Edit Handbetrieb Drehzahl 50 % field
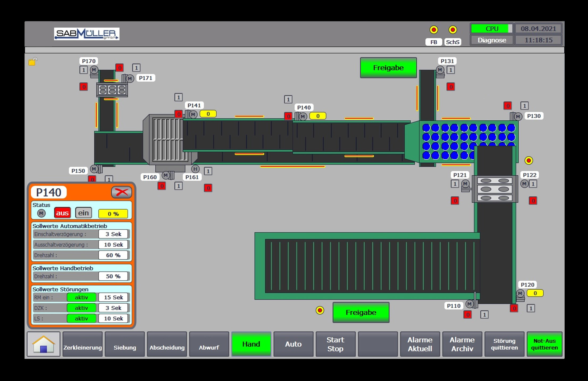588x381 pixels. (x=113, y=276)
